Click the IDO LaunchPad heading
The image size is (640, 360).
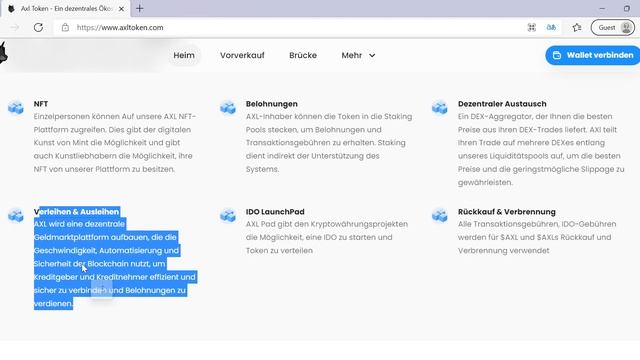[x=275, y=211]
